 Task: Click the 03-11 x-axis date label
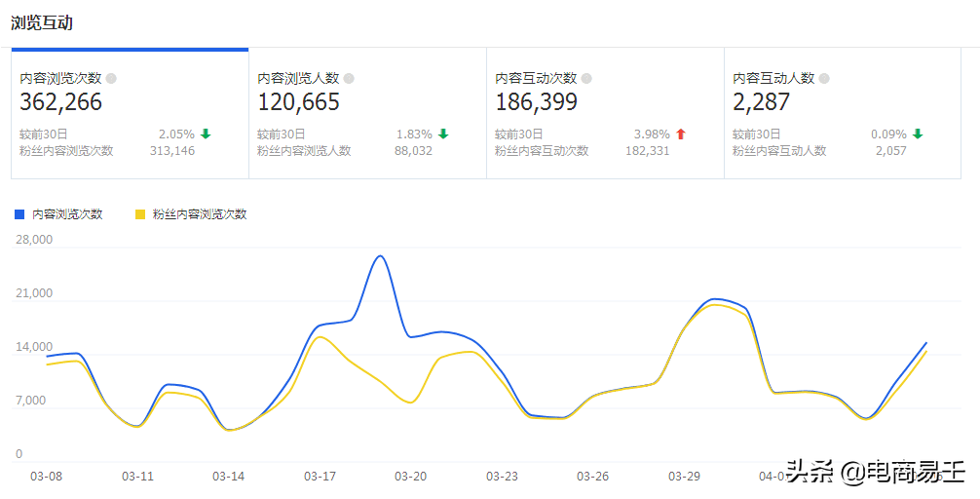point(137,477)
